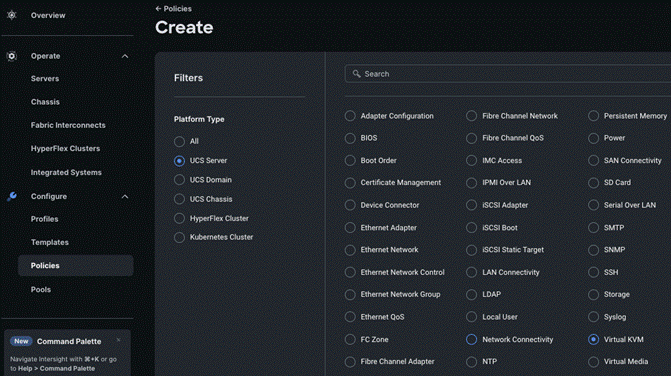This screenshot has height=376, width=671.
Task: Select Policies in the sidebar
Action: pyautogui.click(x=76, y=266)
